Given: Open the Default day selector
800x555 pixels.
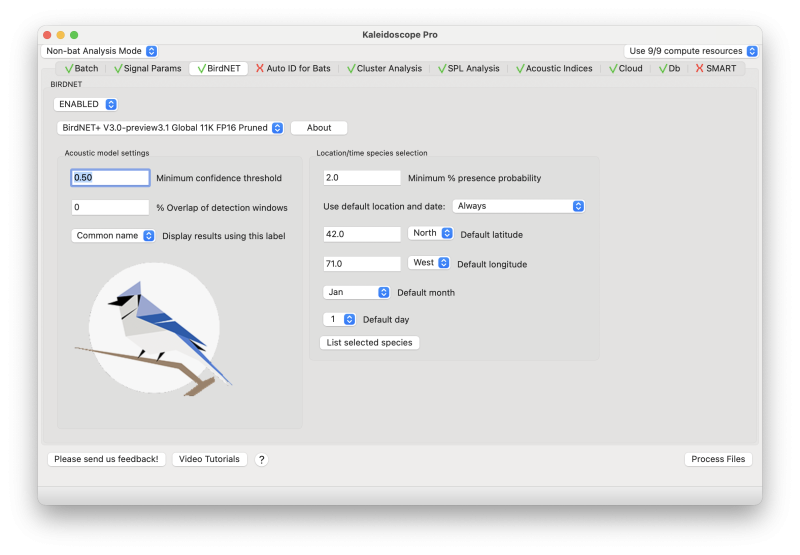Looking at the screenshot, I should point(339,319).
